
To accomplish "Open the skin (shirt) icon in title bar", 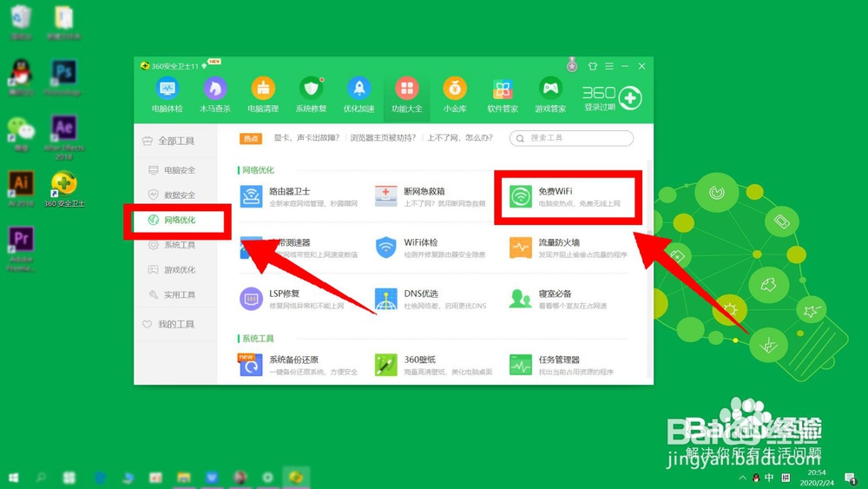I will click(592, 66).
